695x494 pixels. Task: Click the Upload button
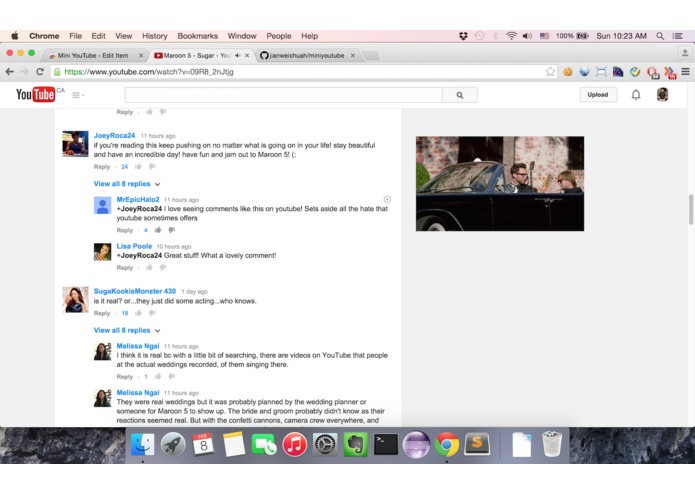coord(598,95)
